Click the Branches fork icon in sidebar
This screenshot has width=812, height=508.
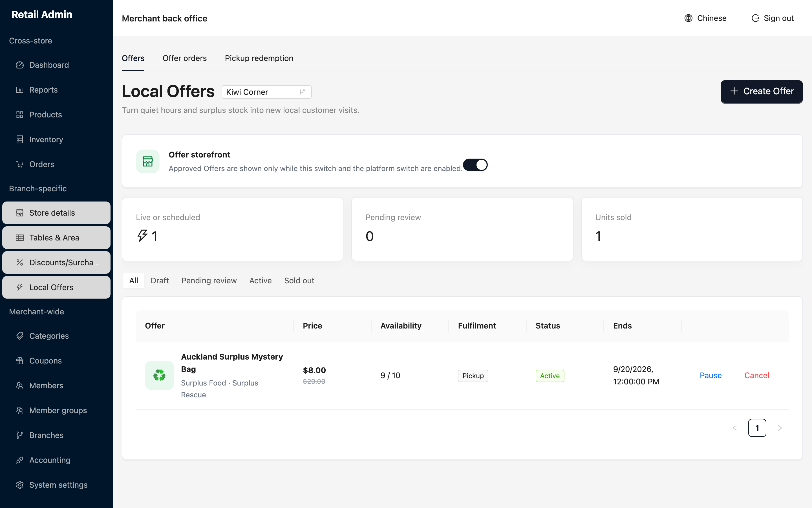20,435
